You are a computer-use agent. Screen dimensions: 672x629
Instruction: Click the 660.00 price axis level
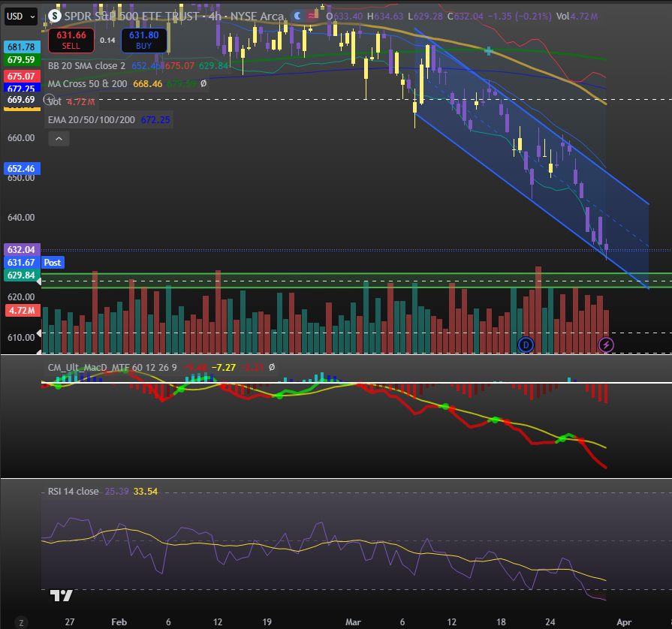[21, 138]
